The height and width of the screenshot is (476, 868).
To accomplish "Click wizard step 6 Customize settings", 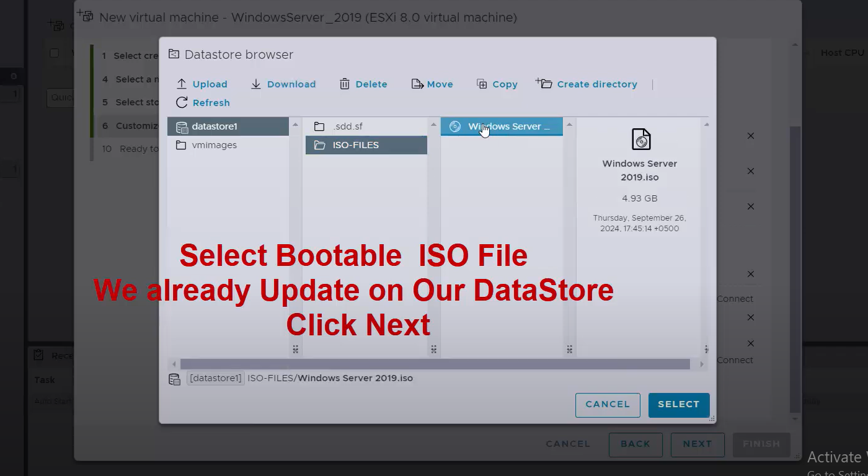I will [x=130, y=126].
